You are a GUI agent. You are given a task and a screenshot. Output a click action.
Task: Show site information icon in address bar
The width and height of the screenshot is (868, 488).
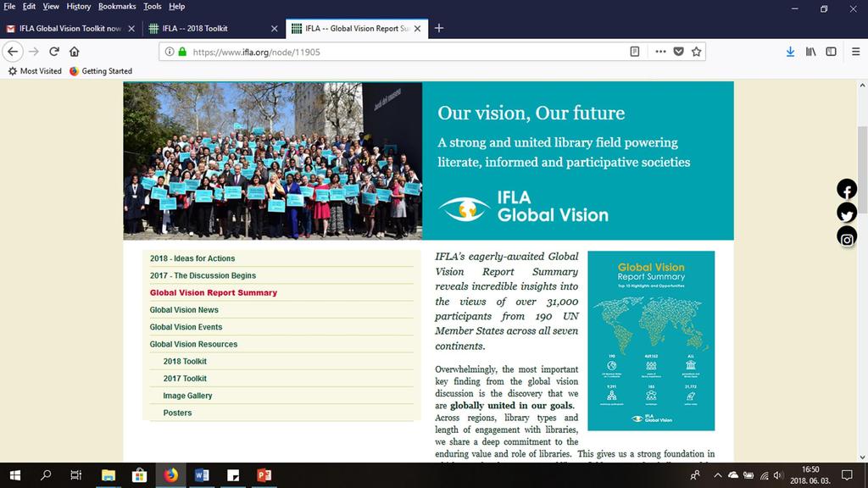[x=170, y=52]
